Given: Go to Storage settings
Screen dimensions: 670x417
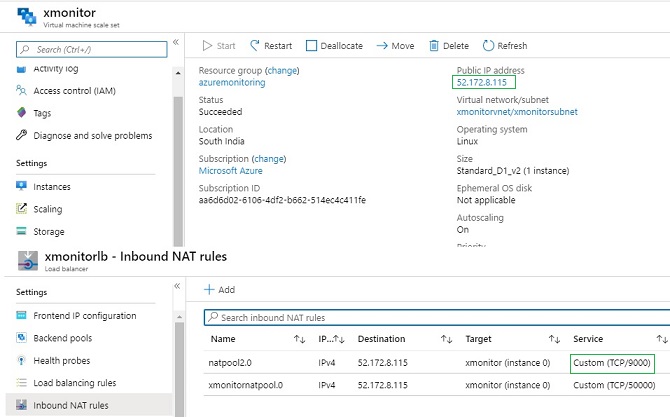Looking at the screenshot, I should [x=49, y=232].
